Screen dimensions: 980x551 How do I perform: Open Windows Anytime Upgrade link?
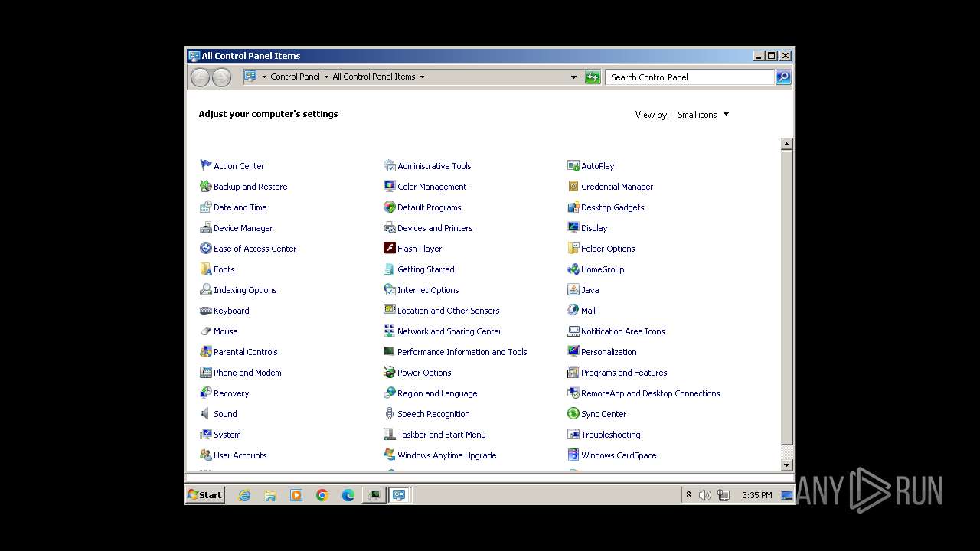[446, 455]
